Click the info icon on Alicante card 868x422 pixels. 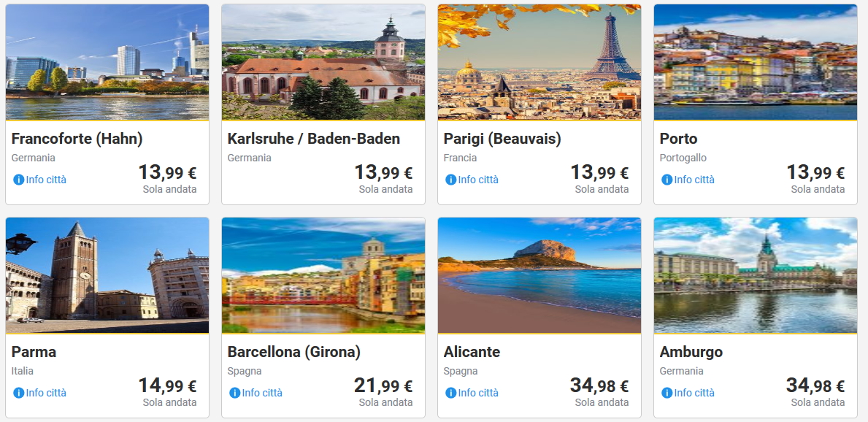(450, 393)
